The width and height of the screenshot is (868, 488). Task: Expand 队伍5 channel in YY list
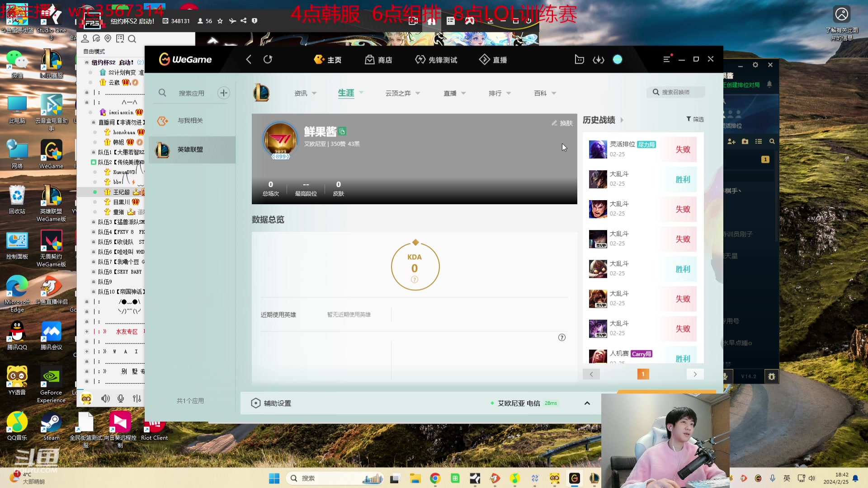click(x=121, y=242)
